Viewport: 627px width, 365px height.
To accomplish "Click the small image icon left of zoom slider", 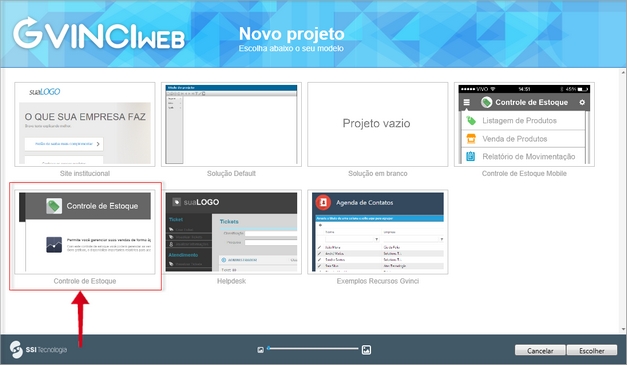I will (x=260, y=350).
